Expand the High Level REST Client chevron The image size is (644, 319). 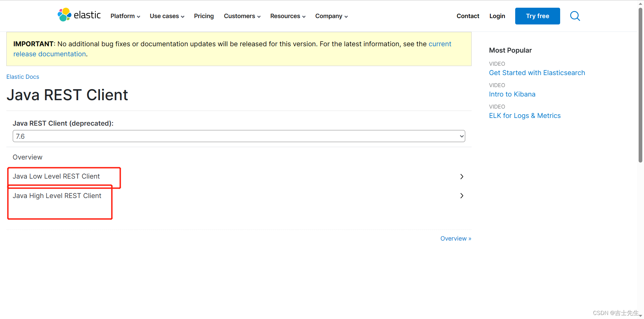[x=462, y=196]
